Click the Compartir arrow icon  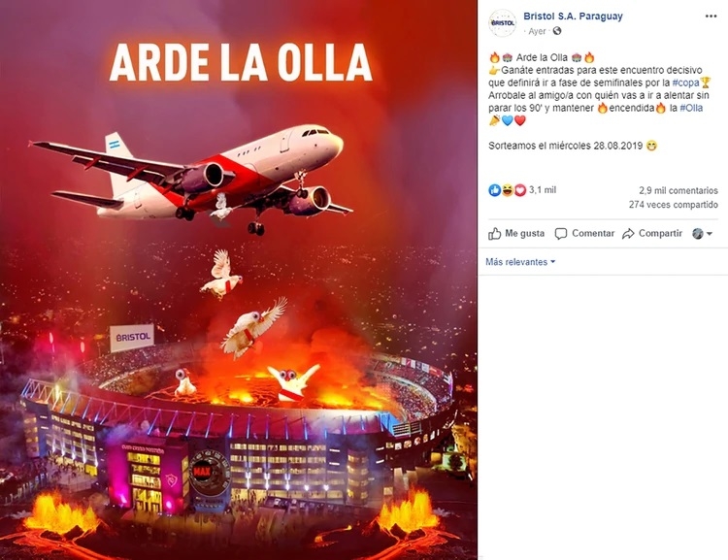pos(628,234)
